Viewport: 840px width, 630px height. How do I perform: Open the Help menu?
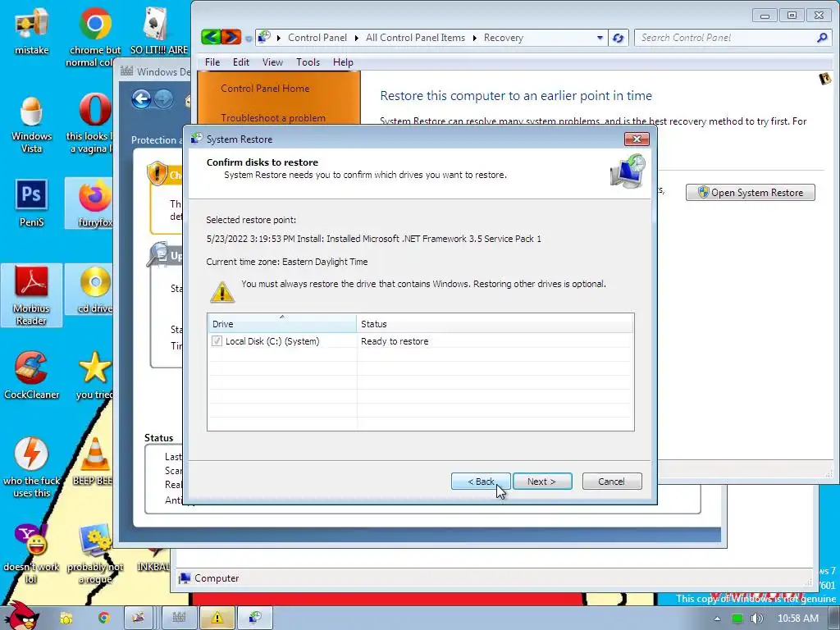(343, 62)
